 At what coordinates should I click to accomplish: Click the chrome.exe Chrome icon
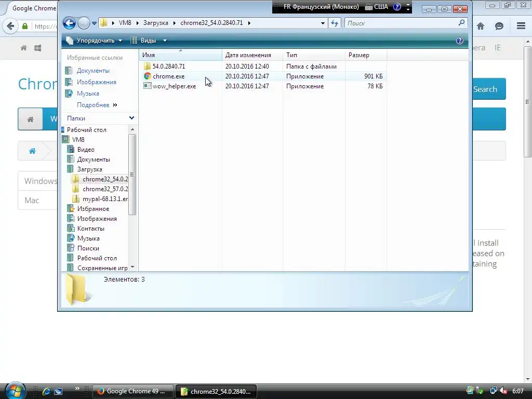[147, 76]
